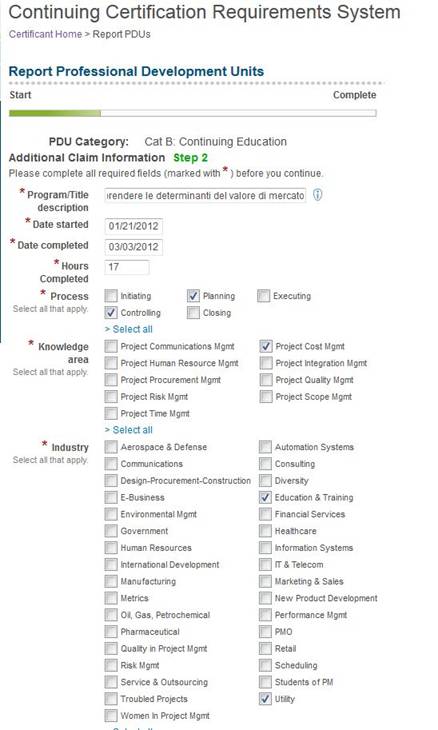Check the Initiating process checkbox
Screen dimensions: 438x730
tap(111, 296)
